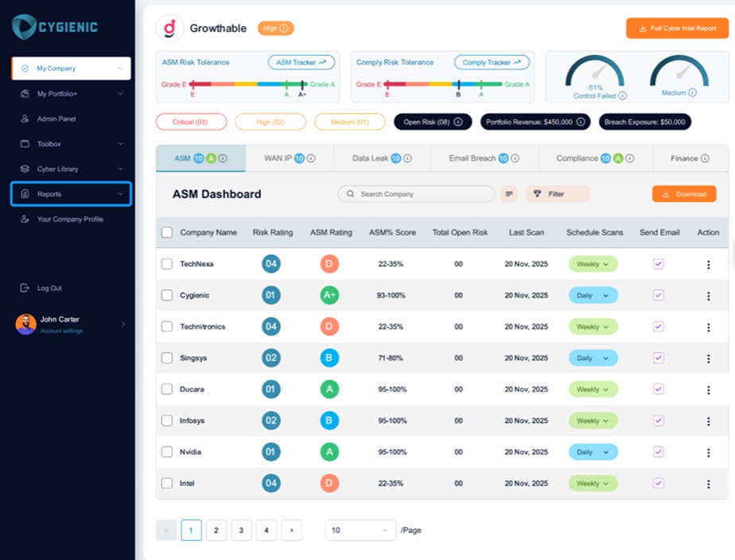Click the info icon in Open Risk pill
Screen dimensions: 735x560
coord(458,122)
